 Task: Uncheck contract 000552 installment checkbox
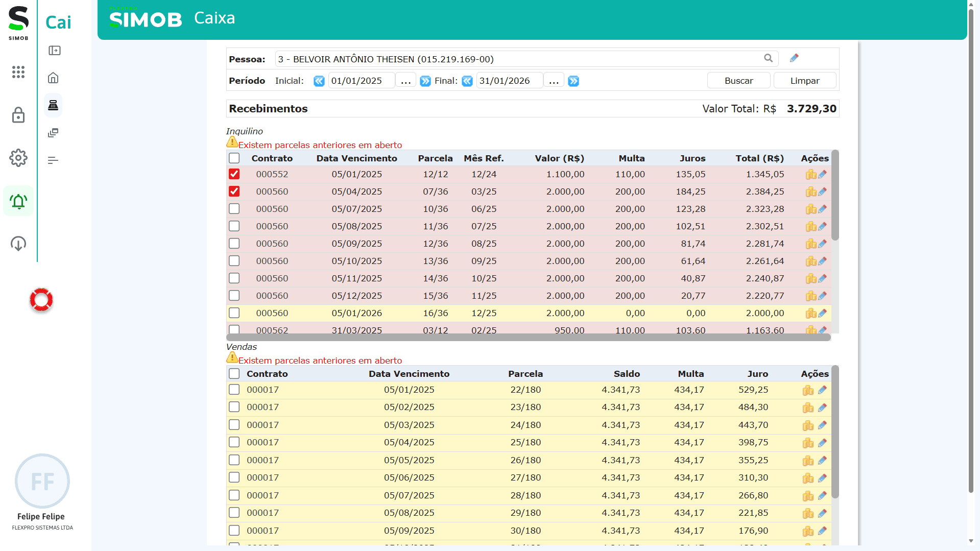pos(234,174)
